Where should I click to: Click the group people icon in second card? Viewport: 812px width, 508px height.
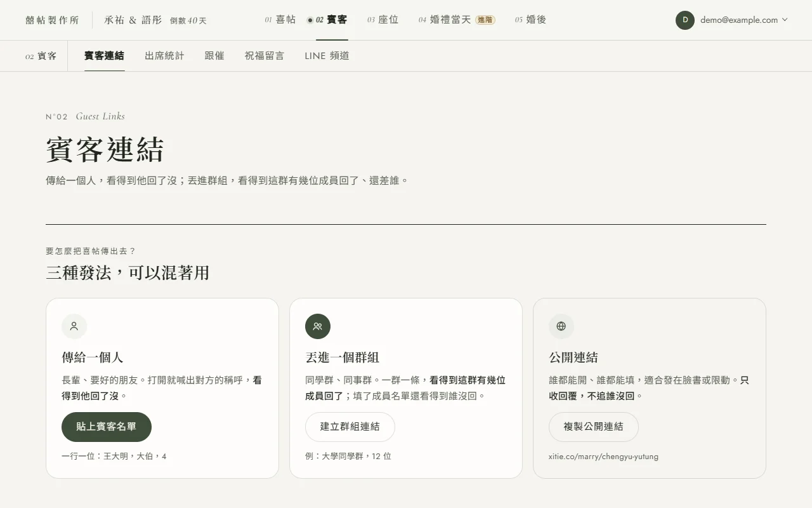318,326
